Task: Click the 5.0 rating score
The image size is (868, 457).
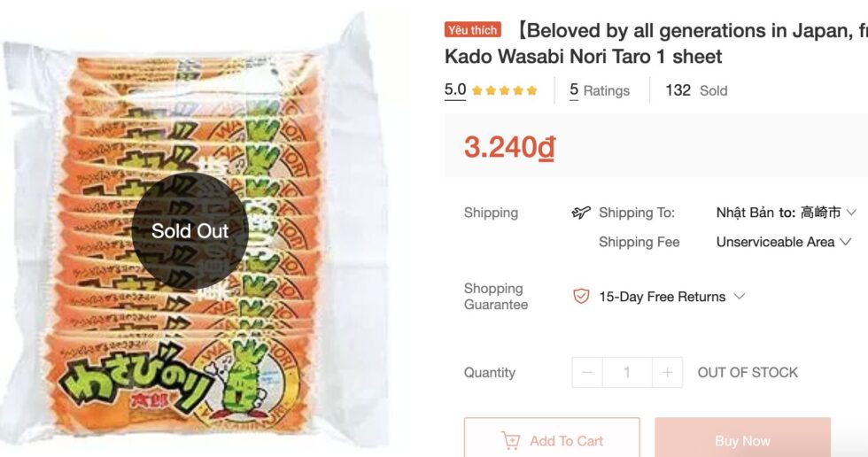Action: pyautogui.click(x=454, y=90)
